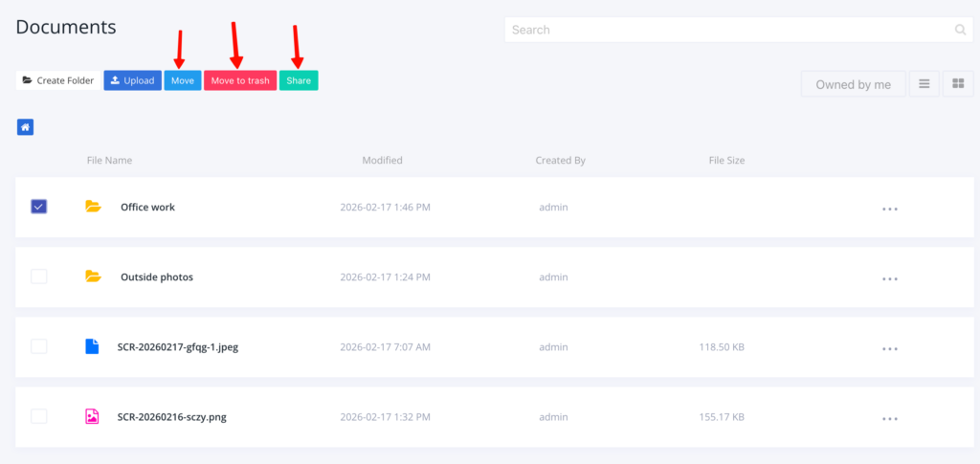
Task: Sort by the Modified column header
Action: (382, 161)
